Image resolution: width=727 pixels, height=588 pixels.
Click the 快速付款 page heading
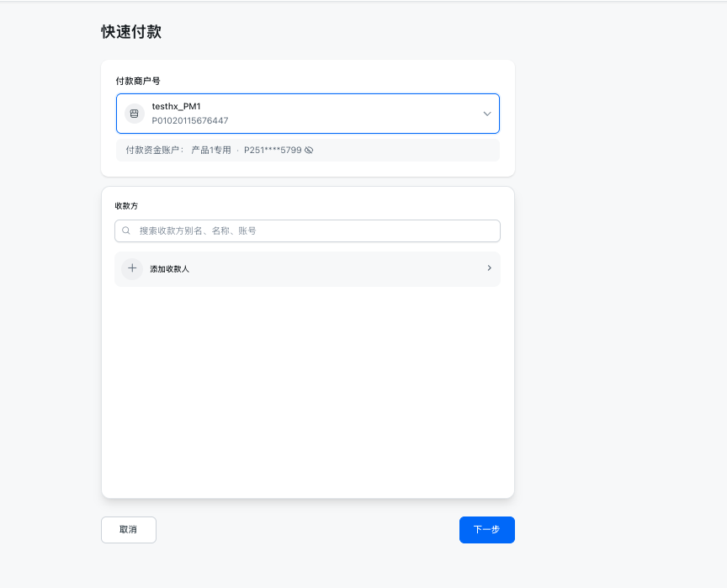(x=131, y=32)
